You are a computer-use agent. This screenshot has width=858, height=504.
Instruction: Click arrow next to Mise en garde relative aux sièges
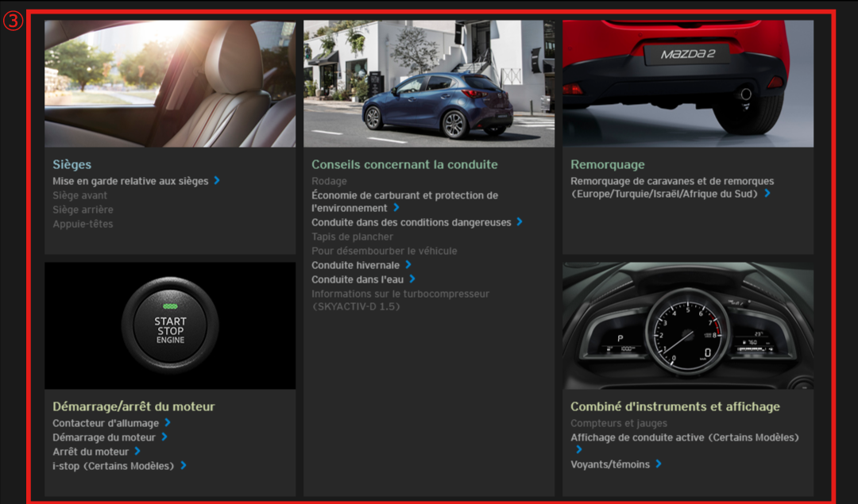217,181
